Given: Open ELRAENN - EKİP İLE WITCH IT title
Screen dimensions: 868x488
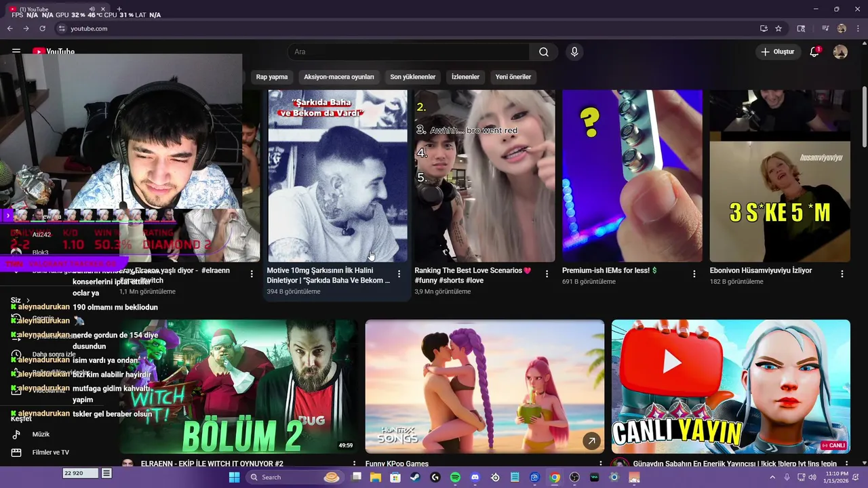Looking at the screenshot, I should (212, 464).
